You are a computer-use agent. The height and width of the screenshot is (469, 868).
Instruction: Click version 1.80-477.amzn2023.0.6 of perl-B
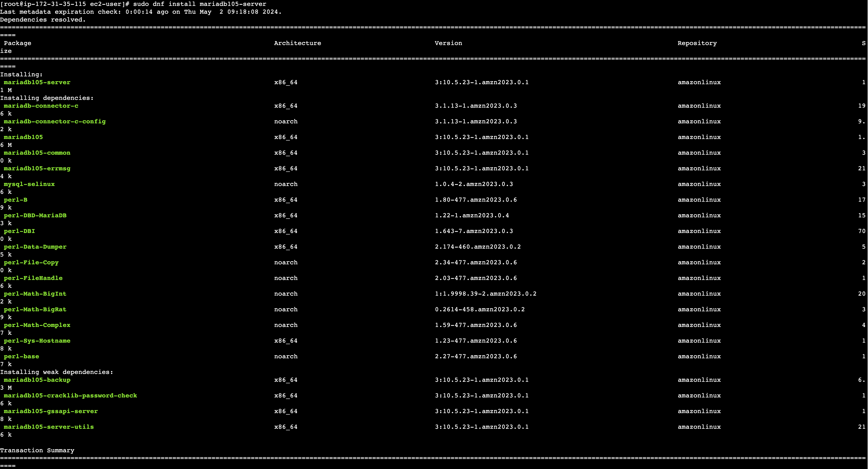476,200
